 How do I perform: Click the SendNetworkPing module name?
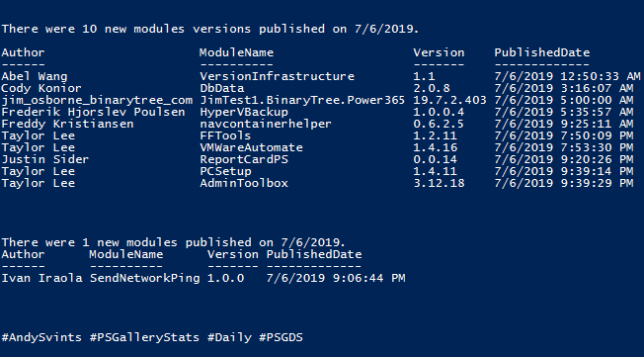coord(144,279)
